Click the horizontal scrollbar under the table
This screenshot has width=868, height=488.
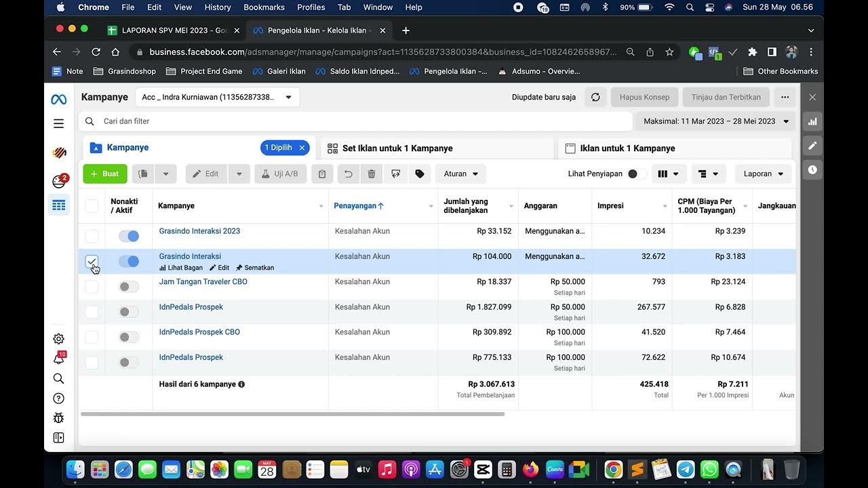point(292,413)
